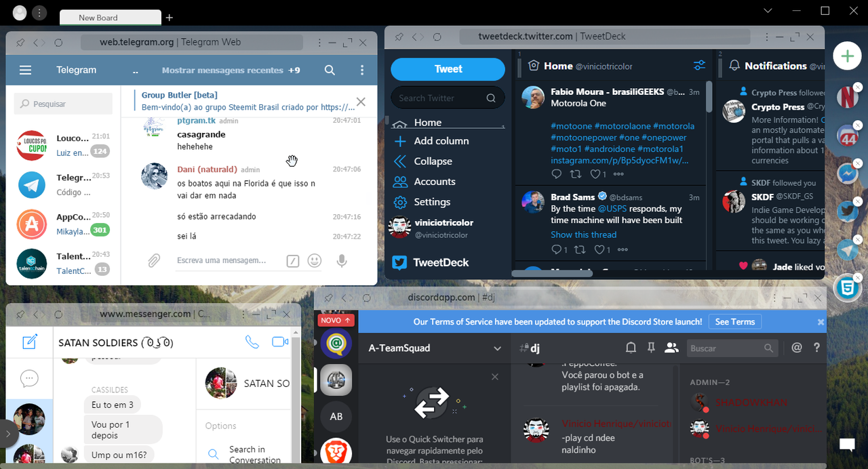Open a new board tab with plus
868x469 pixels.
pyautogui.click(x=170, y=18)
